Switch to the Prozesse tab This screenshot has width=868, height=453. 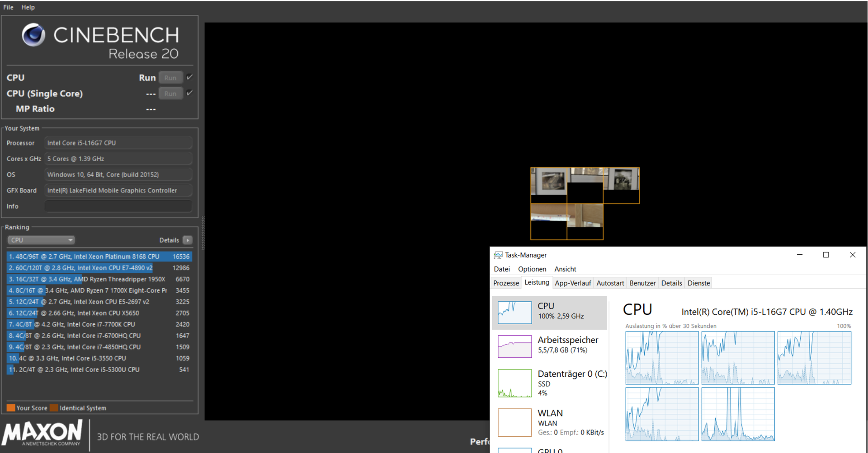(506, 283)
